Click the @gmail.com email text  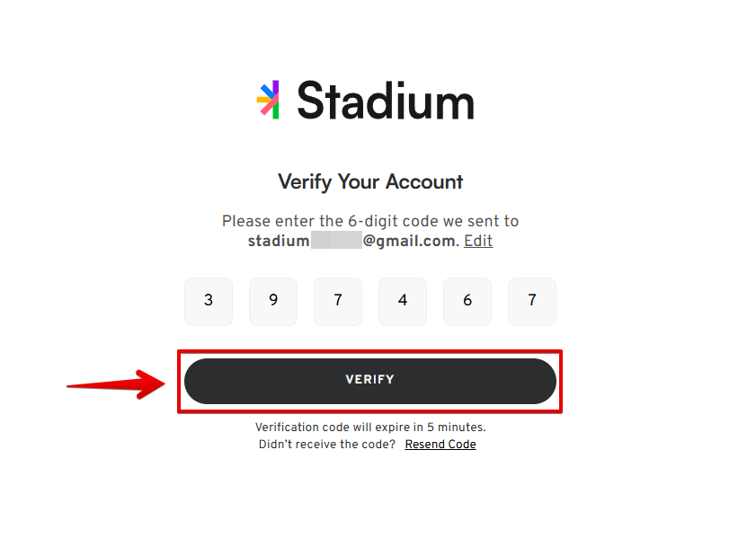point(410,241)
